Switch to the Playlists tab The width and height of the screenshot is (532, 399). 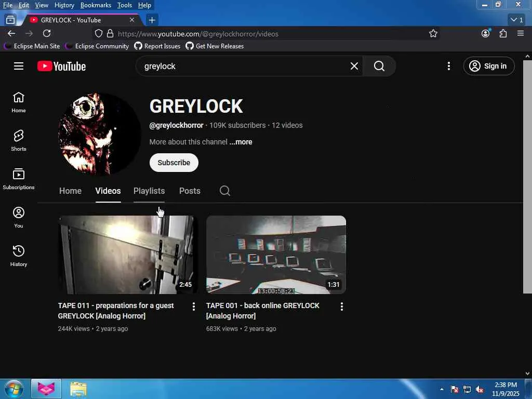[x=149, y=191]
